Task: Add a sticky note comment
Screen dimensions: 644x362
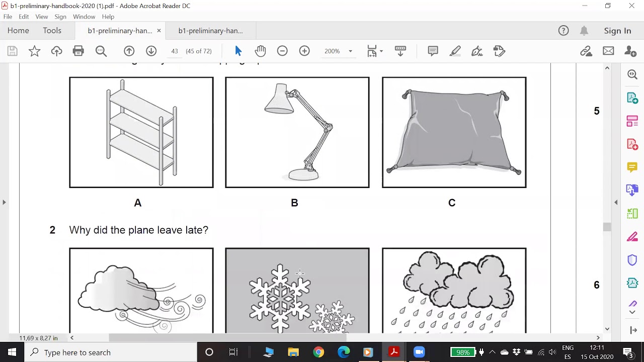Action: click(433, 51)
